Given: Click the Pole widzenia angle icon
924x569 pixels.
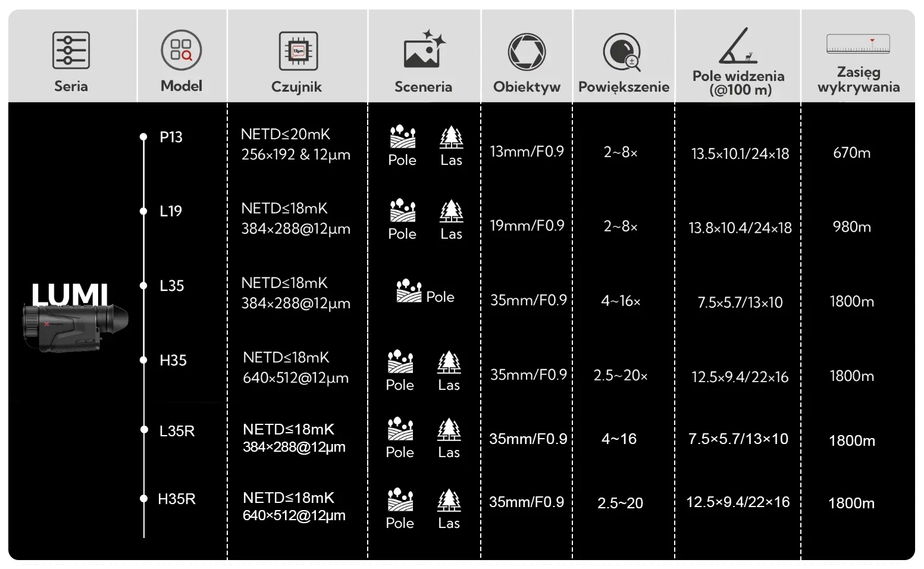Looking at the screenshot, I should pos(738,46).
